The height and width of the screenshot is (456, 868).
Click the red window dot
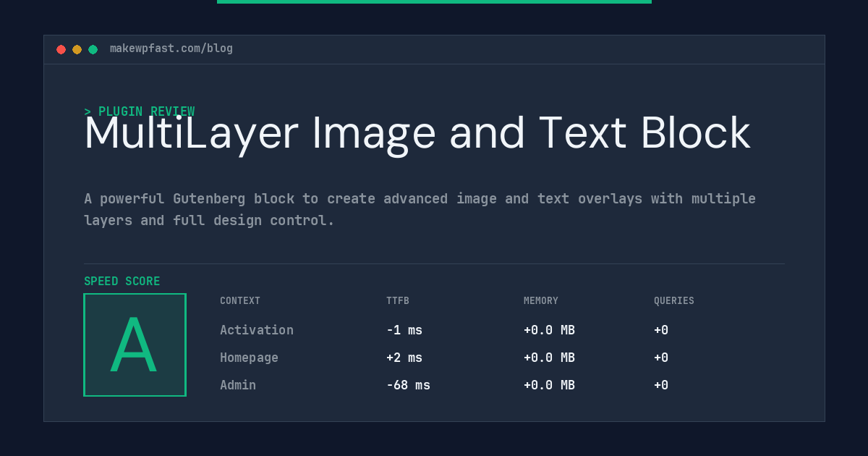click(61, 49)
